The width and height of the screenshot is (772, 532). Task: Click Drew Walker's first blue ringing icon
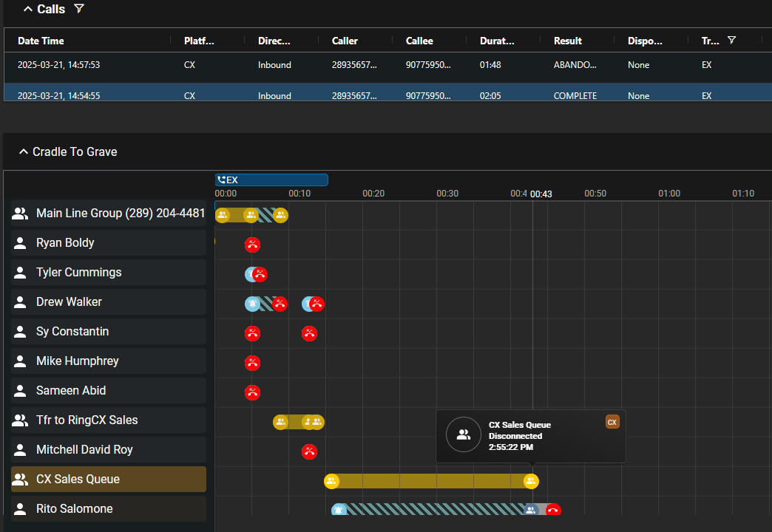pos(253,304)
